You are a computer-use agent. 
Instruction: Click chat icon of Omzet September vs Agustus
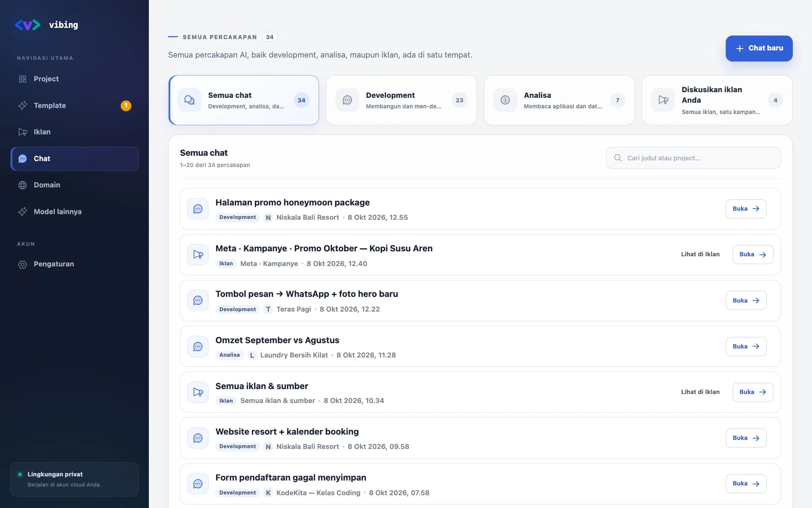pyautogui.click(x=198, y=347)
